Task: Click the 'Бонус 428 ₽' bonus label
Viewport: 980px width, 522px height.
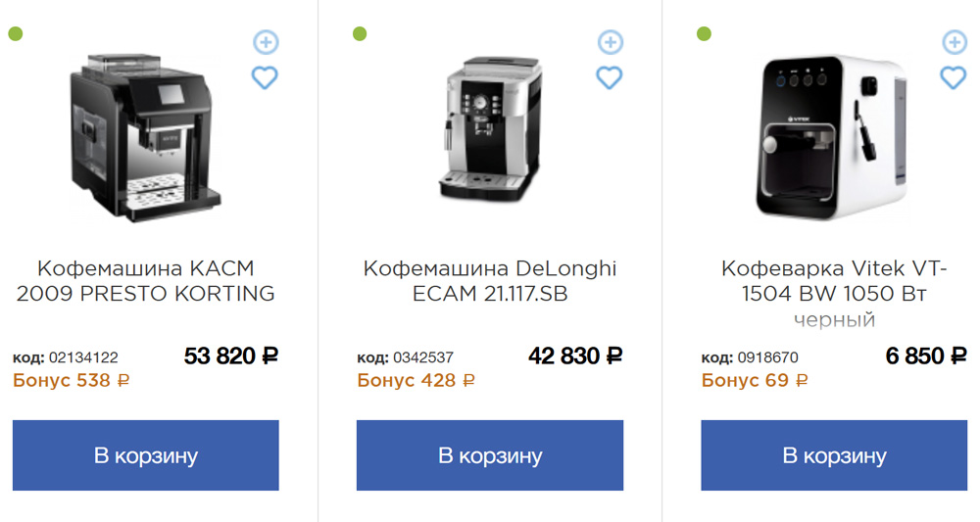Action: [416, 380]
